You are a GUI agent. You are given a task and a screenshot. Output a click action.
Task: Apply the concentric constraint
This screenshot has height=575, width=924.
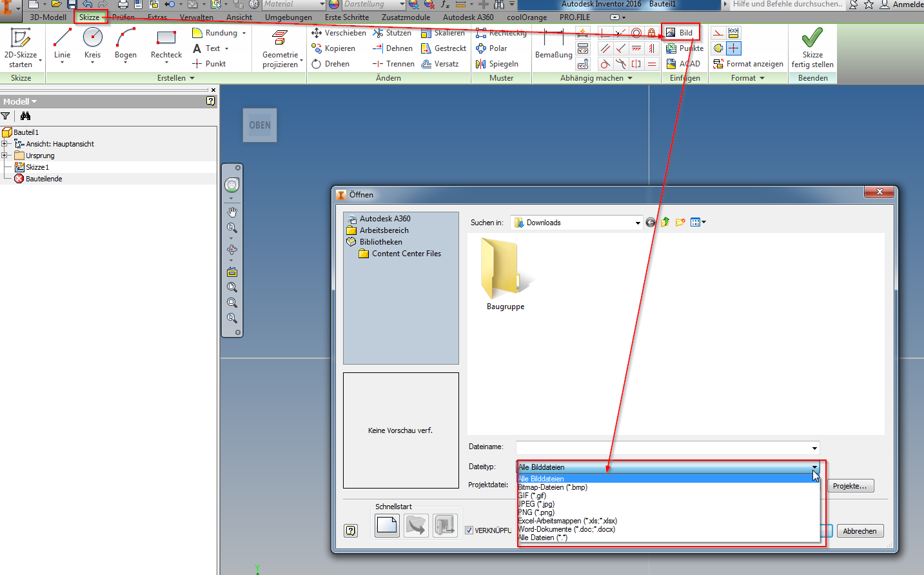[x=636, y=33]
